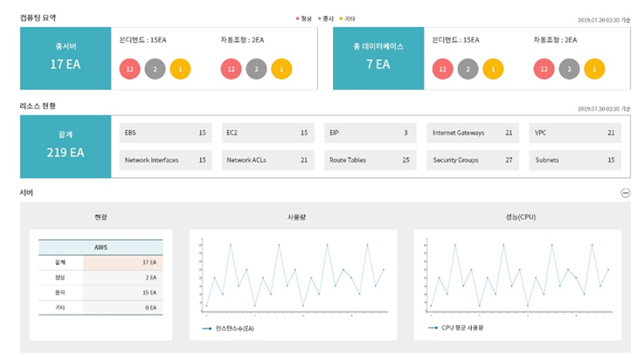Click the 서버 section heading
Viewport: 644px width, 358px height.
[26, 193]
